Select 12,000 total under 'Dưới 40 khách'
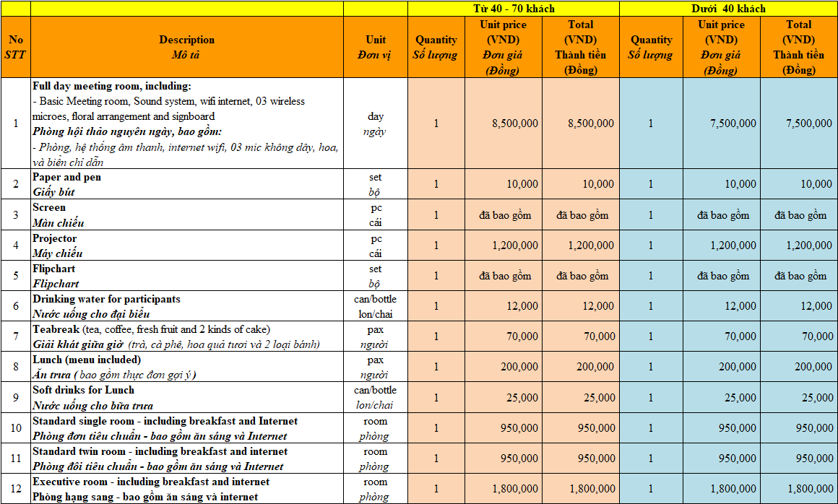Image resolution: width=838 pixels, height=504 pixels. point(799,306)
